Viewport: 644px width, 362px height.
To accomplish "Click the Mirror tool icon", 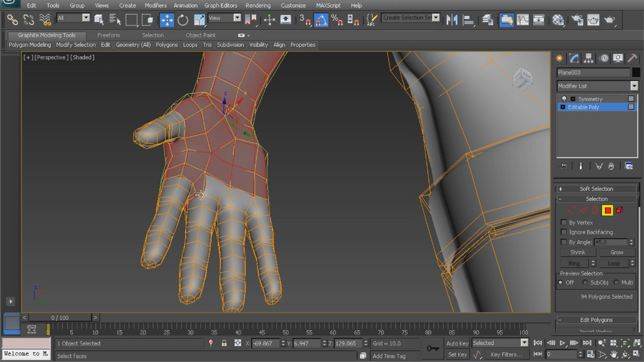I will pyautogui.click(x=452, y=20).
